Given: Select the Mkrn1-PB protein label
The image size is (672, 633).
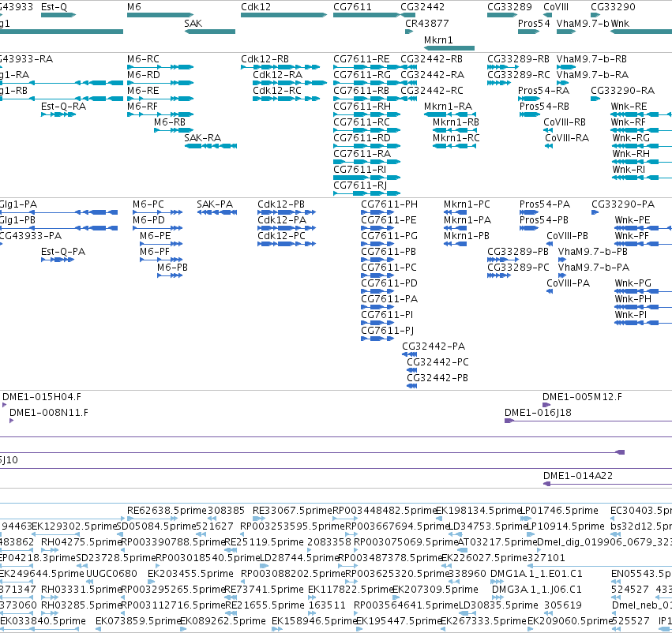Looking at the screenshot, I should click(466, 236).
